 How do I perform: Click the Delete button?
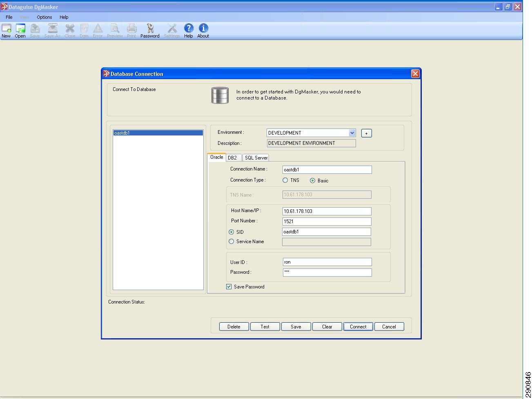click(x=234, y=327)
